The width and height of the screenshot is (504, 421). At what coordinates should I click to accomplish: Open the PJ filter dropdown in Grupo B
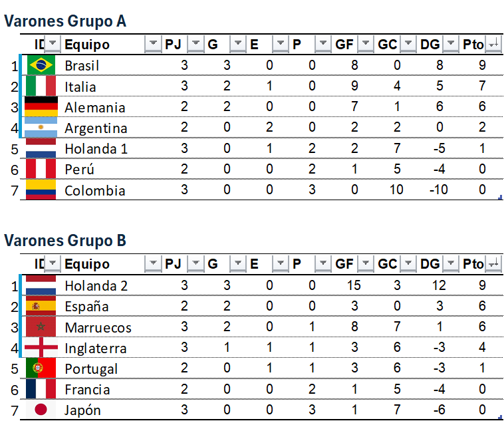[x=195, y=264]
